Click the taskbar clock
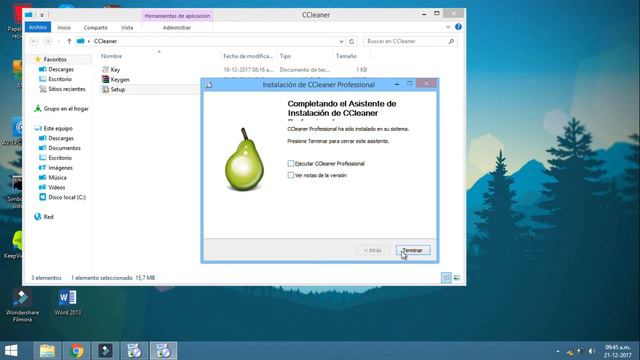The width and height of the screenshot is (640, 360). pyautogui.click(x=618, y=351)
